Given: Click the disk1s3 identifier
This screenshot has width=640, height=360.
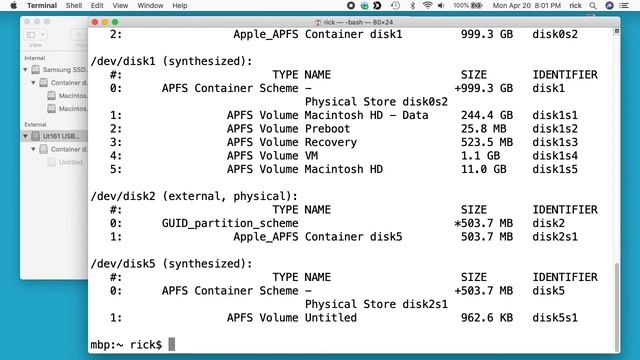Looking at the screenshot, I should click(x=555, y=142).
